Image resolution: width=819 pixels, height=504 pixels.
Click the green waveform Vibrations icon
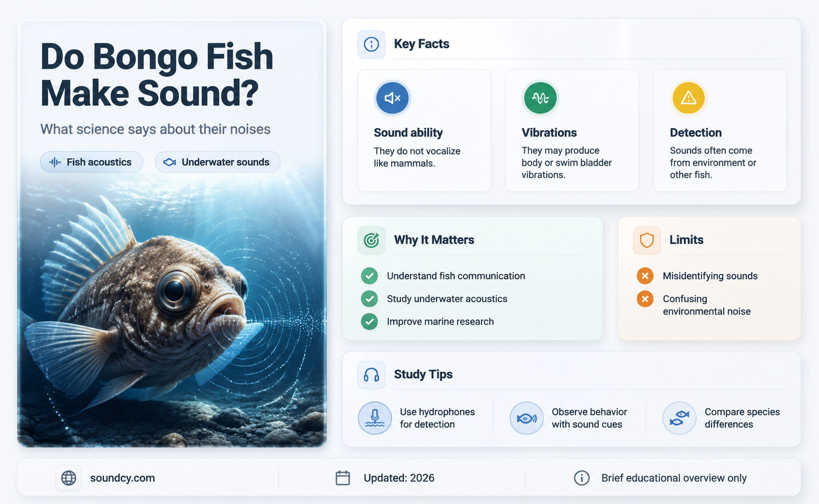(x=540, y=98)
